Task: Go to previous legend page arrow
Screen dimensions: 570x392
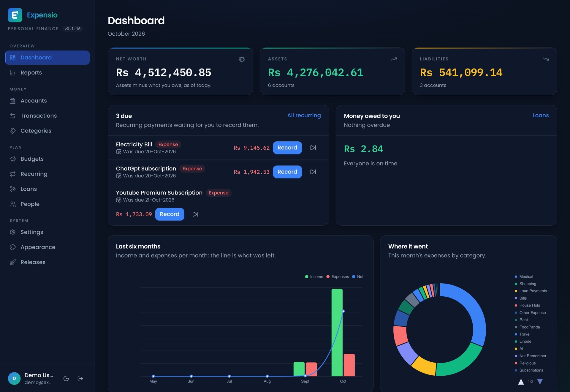Action: [x=521, y=382]
